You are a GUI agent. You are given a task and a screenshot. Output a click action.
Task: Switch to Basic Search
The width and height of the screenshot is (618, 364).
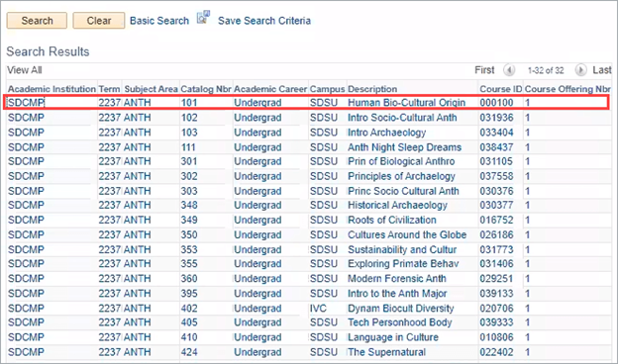(159, 21)
